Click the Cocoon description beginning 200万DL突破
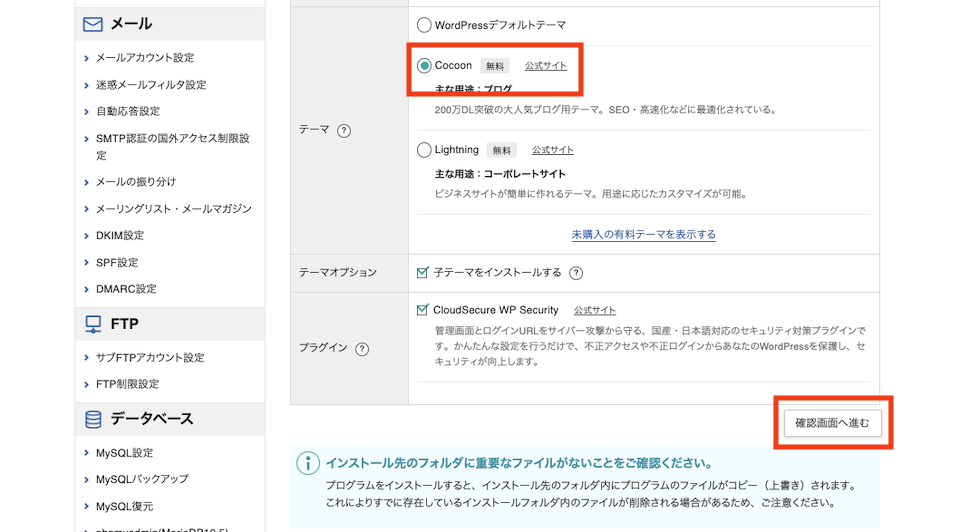 (x=606, y=110)
